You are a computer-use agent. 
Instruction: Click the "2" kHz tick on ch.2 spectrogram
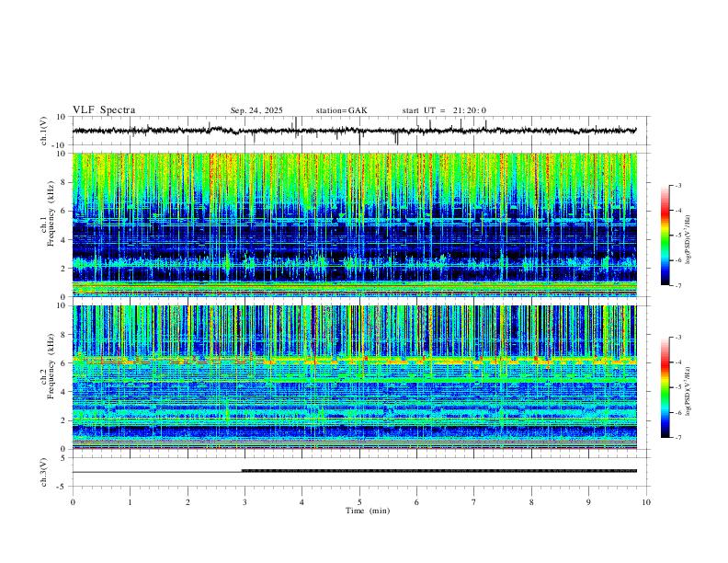64,420
